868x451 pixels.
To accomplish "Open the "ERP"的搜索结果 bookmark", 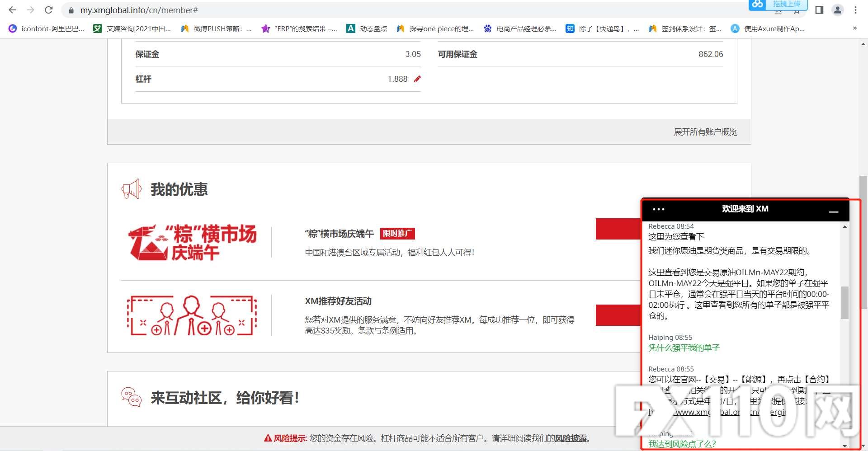I will coord(299,28).
